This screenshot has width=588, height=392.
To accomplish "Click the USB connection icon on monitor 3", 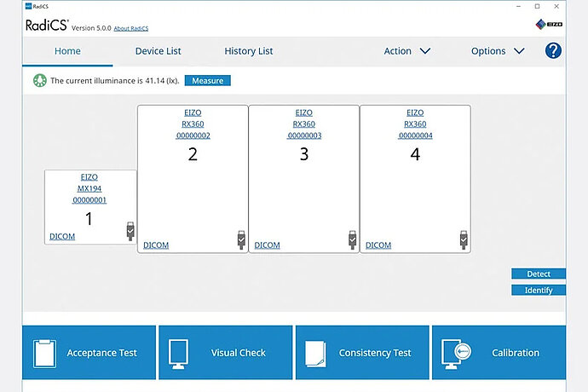I will point(352,239).
